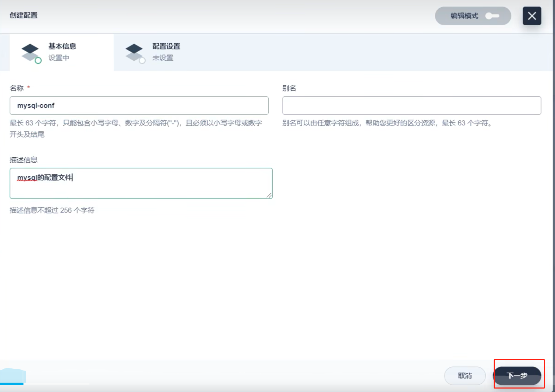Screen dimensions: 555x392
Task: Focus the 描述信息 text area
Action: click(x=141, y=183)
